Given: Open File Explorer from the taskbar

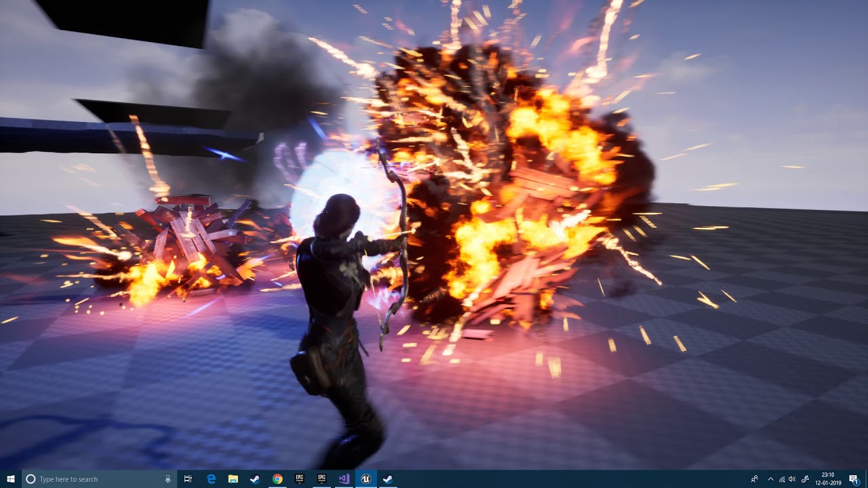Looking at the screenshot, I should [233, 479].
